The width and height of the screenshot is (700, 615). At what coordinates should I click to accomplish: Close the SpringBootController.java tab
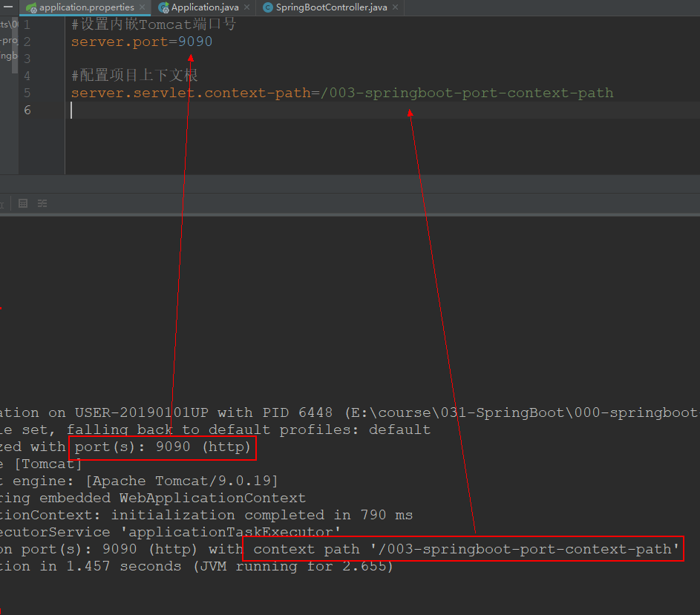(x=395, y=7)
